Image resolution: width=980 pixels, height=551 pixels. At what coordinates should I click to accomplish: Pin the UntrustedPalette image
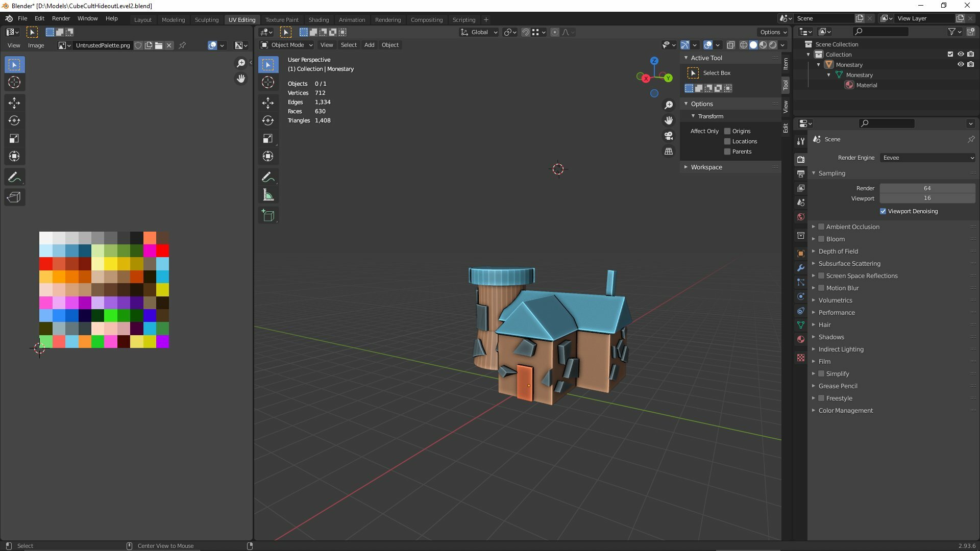coord(182,45)
